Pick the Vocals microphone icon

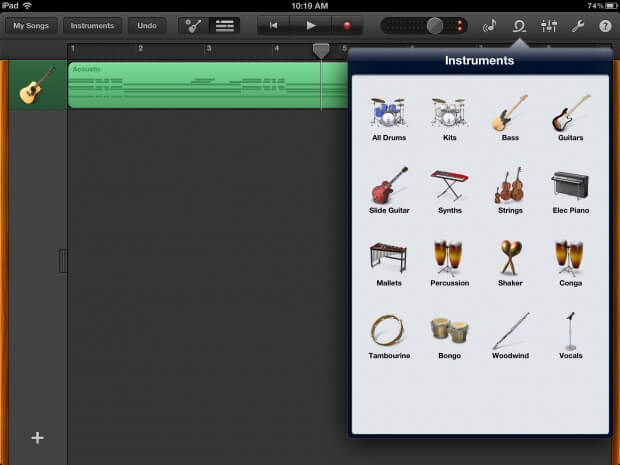[x=571, y=336]
